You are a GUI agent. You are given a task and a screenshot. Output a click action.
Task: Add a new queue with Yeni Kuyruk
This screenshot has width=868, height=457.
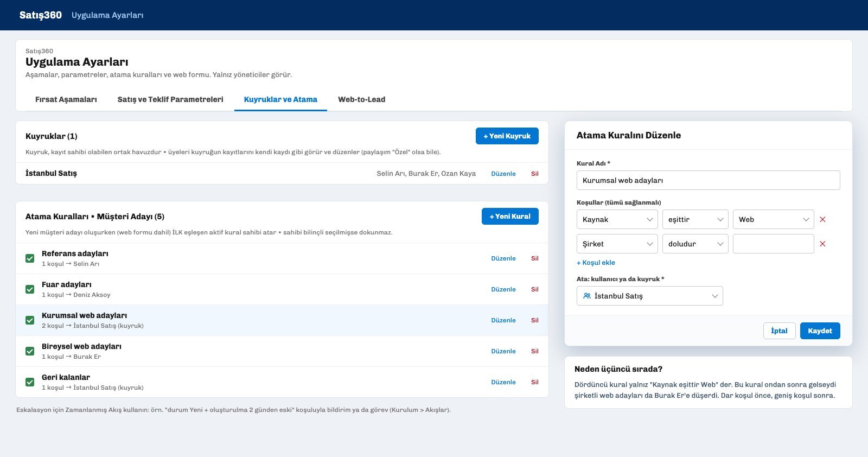coord(507,136)
